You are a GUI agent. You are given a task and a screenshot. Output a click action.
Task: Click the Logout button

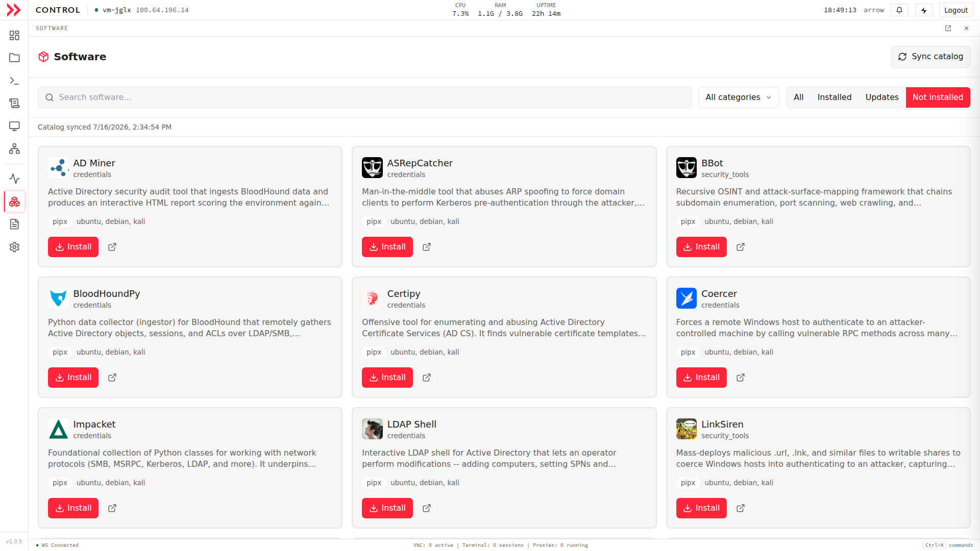click(955, 10)
